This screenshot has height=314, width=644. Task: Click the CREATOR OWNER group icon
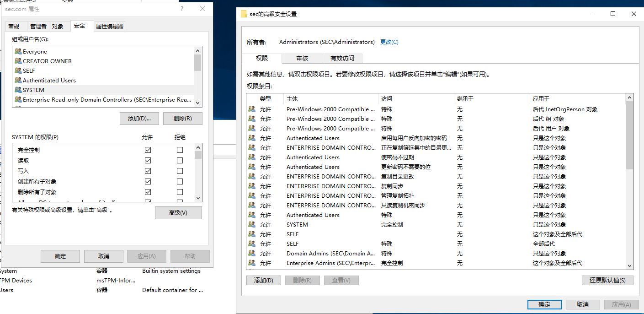pyautogui.click(x=18, y=61)
